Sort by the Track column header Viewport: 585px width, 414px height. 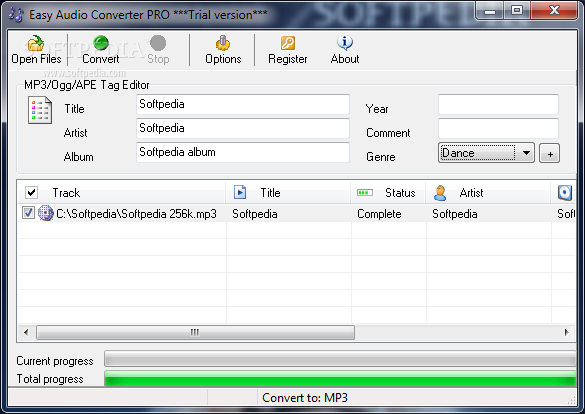(x=122, y=192)
